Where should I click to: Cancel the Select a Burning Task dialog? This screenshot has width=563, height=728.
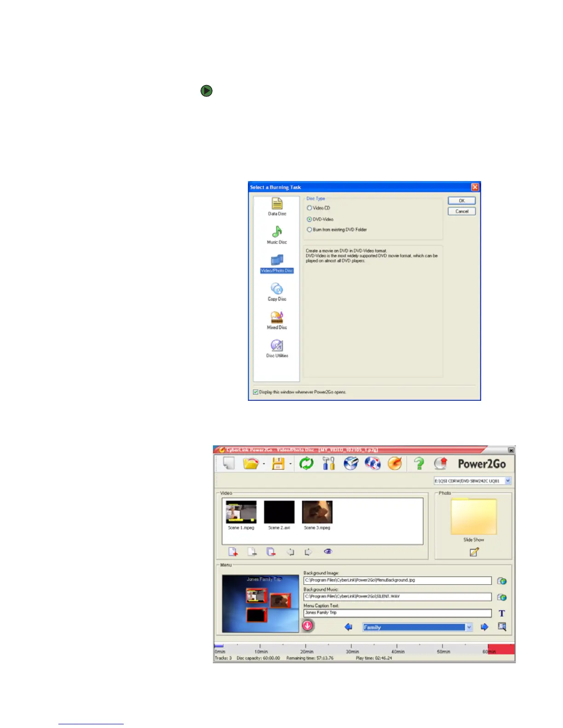pyautogui.click(x=461, y=211)
